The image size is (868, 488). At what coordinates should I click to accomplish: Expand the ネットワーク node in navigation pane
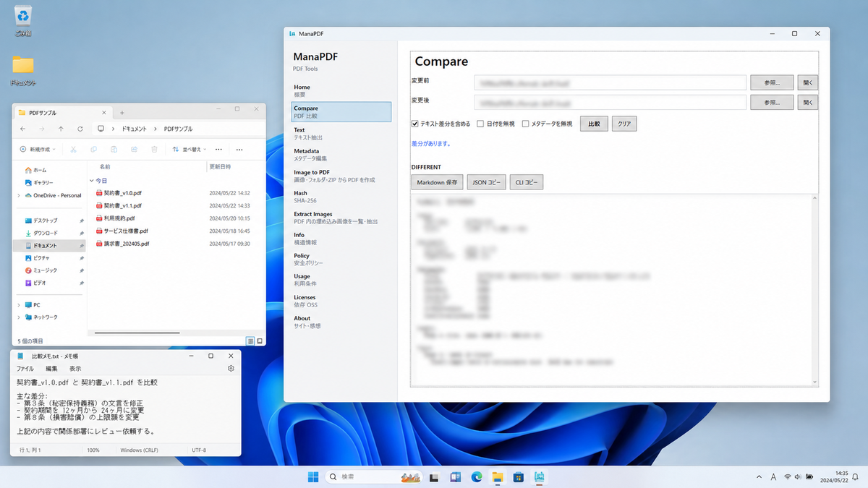tap(19, 317)
